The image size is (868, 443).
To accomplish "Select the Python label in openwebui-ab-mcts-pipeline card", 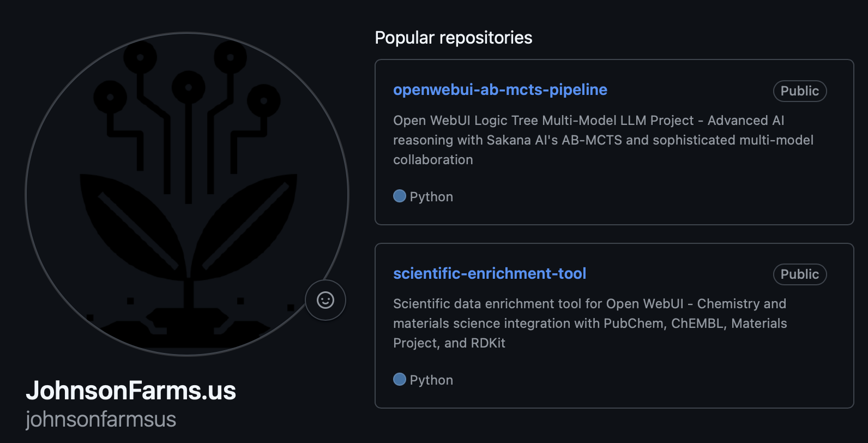I will [x=431, y=197].
